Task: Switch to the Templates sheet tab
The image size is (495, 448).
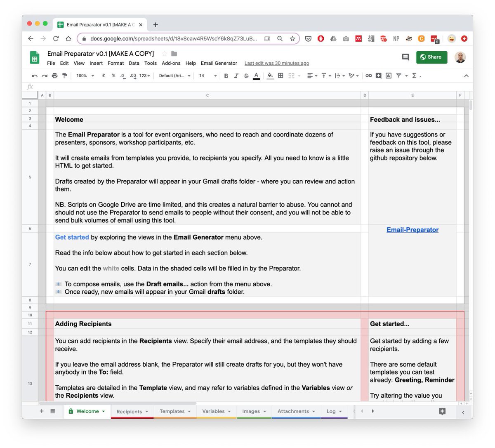Action: [x=175, y=411]
